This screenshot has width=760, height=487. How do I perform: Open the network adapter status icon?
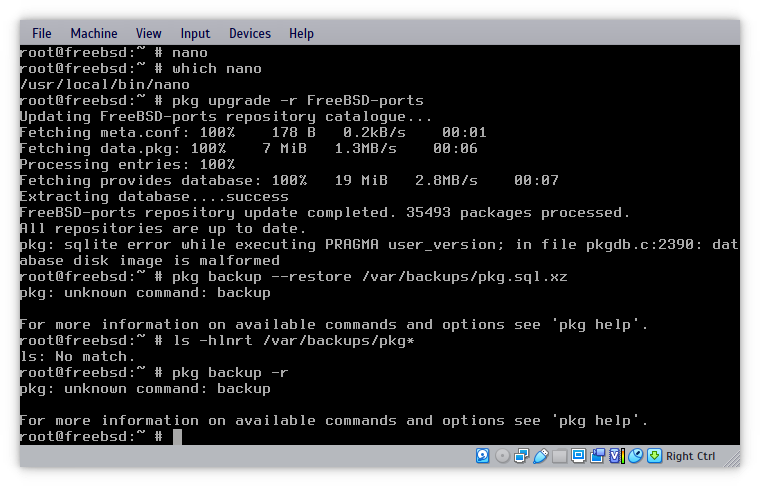(x=521, y=456)
